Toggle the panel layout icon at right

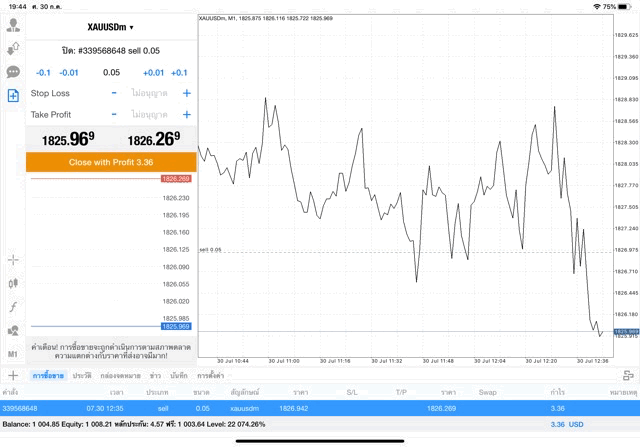coord(628,375)
